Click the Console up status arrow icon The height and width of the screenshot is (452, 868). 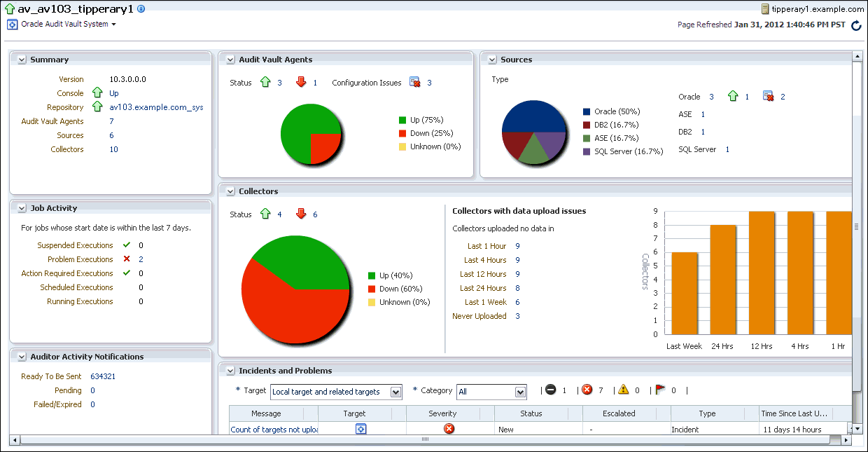click(97, 93)
